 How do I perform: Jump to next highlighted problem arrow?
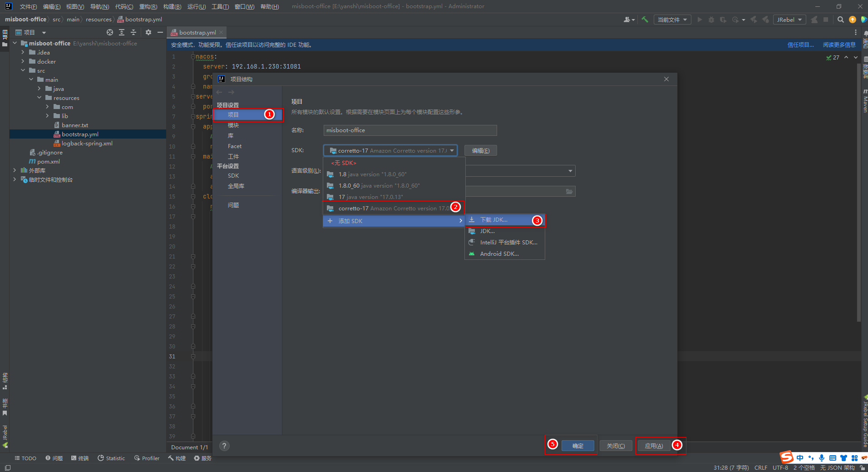point(856,58)
